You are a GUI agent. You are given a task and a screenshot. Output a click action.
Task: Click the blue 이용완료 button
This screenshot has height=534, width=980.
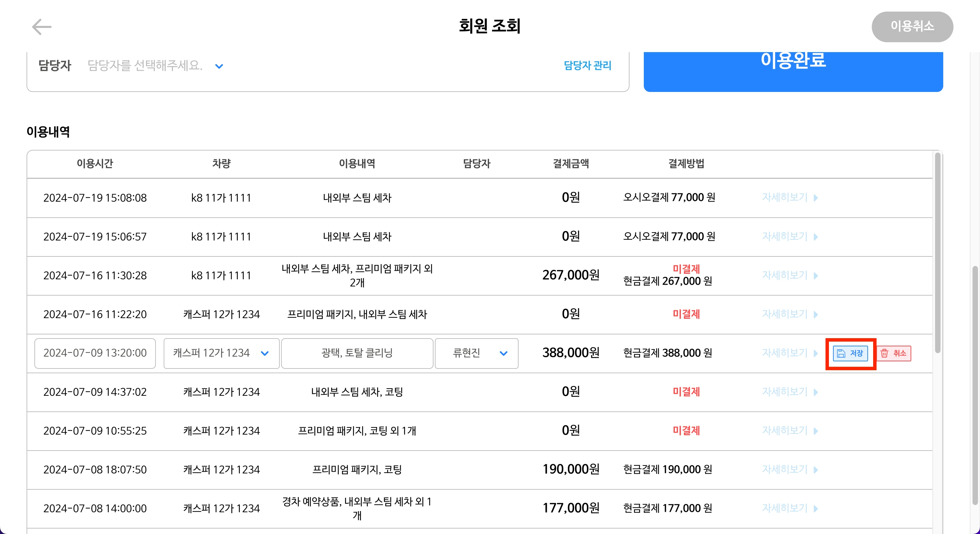793,72
